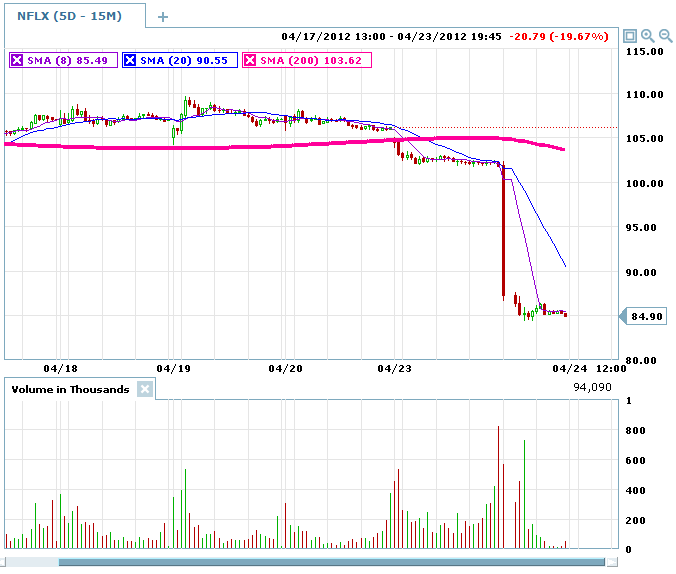Remove the SMA (8) indicator
The width and height of the screenshot is (676, 574).
pyautogui.click(x=17, y=60)
